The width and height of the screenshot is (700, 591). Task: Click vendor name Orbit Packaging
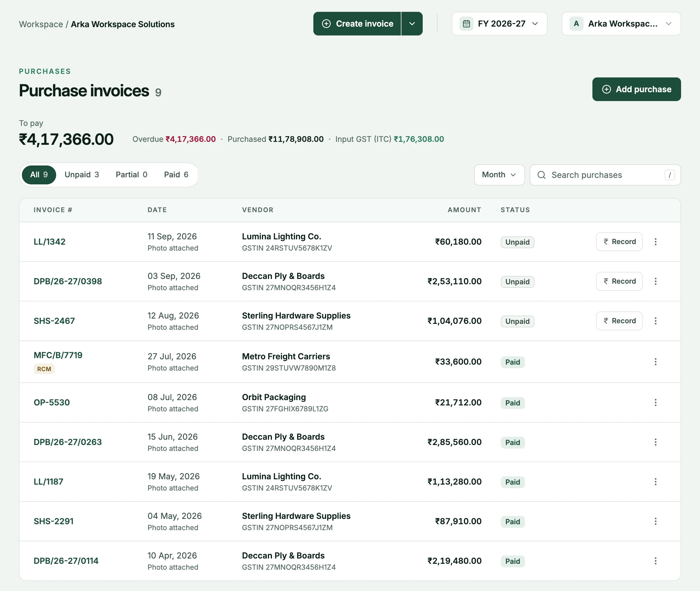click(x=274, y=397)
